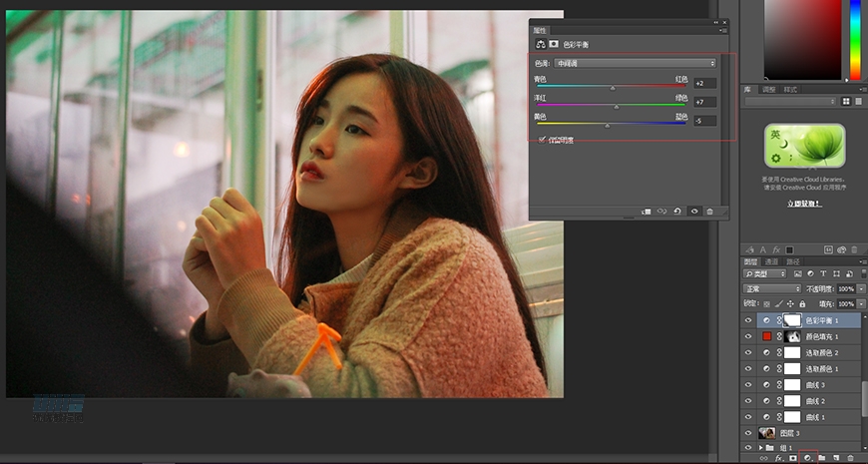
Task: Switch Libraries panel to grid view icon
Action: click(x=846, y=101)
